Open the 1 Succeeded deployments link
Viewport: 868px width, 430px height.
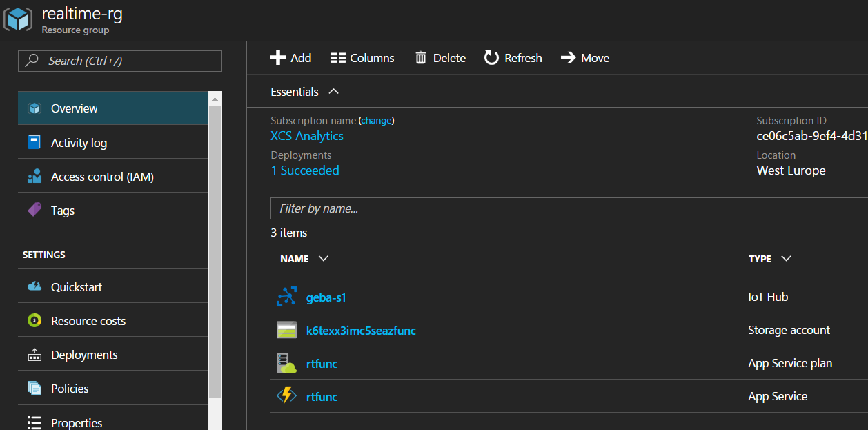(305, 170)
